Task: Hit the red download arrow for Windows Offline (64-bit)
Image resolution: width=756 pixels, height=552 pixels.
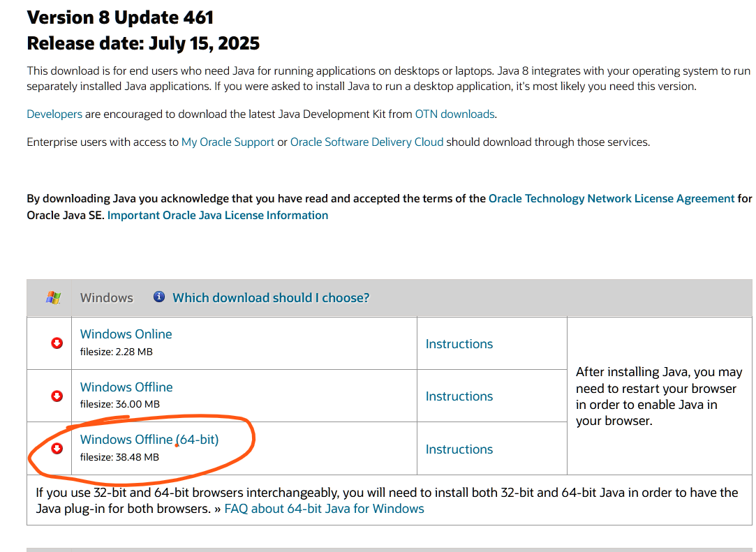Action: coord(57,449)
